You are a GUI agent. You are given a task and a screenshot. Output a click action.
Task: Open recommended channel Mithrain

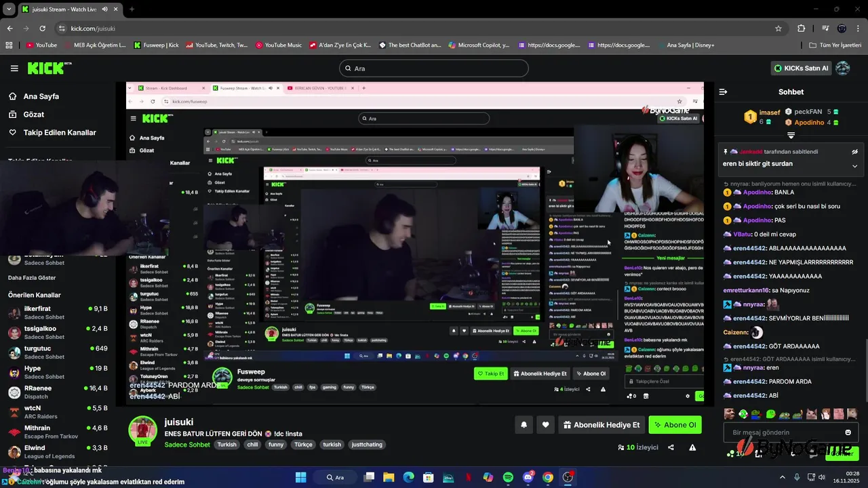point(58,432)
